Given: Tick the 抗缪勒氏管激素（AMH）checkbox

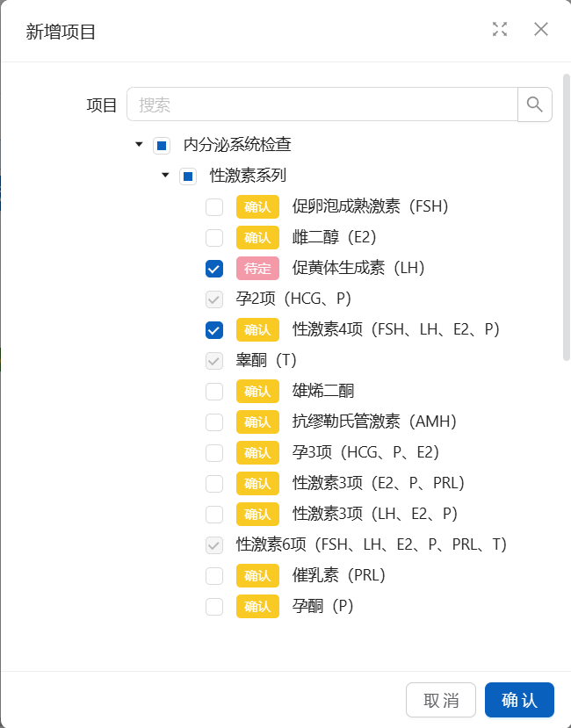Looking at the screenshot, I should (214, 422).
